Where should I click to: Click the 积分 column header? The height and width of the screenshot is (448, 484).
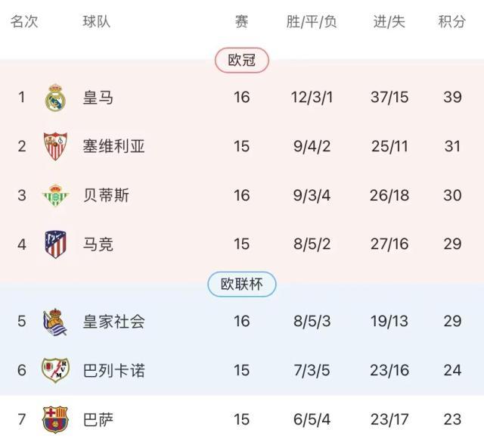click(x=452, y=22)
